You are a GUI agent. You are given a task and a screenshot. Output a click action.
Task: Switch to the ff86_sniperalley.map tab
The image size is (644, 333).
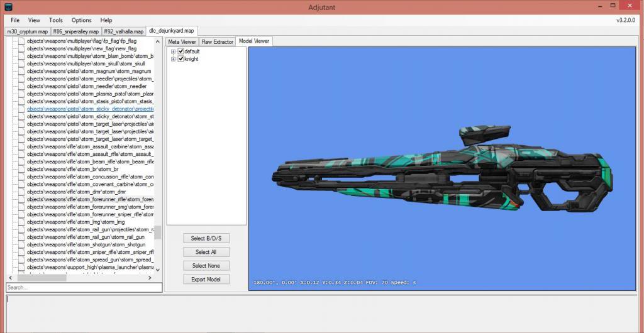76,31
